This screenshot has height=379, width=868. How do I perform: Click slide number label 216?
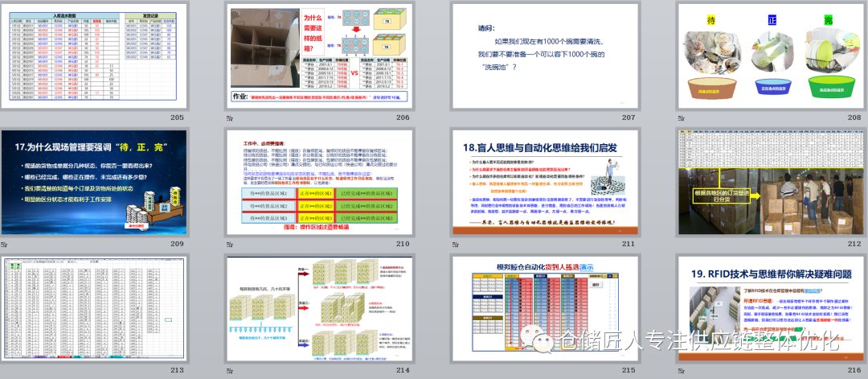click(x=854, y=370)
